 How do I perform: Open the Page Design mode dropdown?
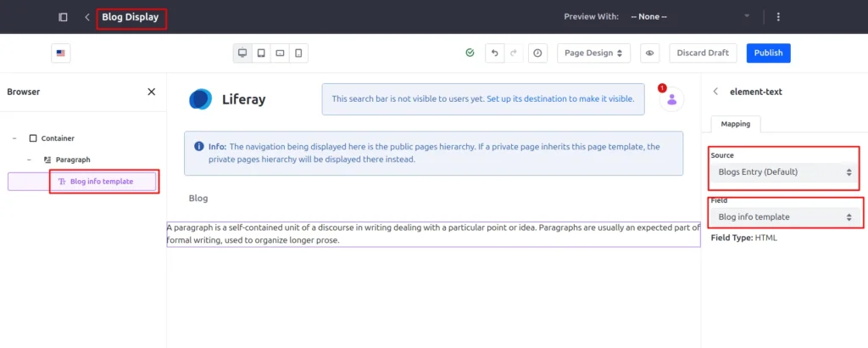[593, 53]
